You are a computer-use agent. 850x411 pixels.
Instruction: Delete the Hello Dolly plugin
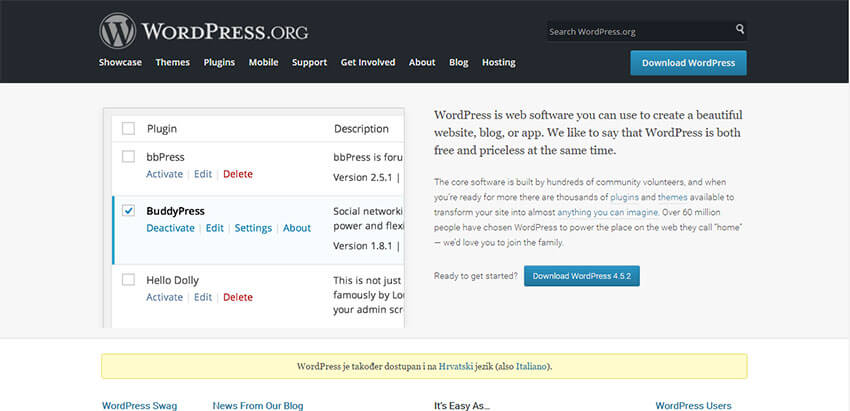coord(238,297)
